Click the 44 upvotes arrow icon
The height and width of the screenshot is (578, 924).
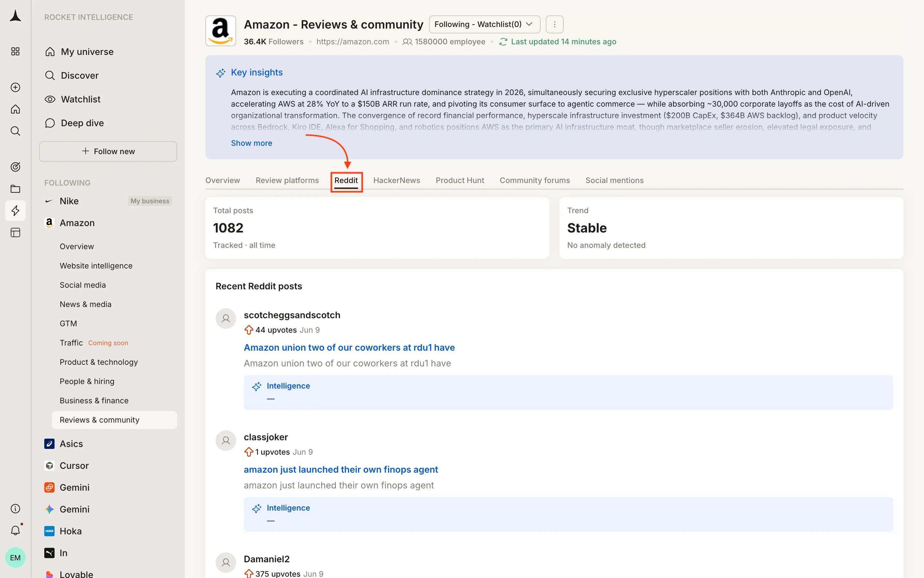[x=249, y=330]
